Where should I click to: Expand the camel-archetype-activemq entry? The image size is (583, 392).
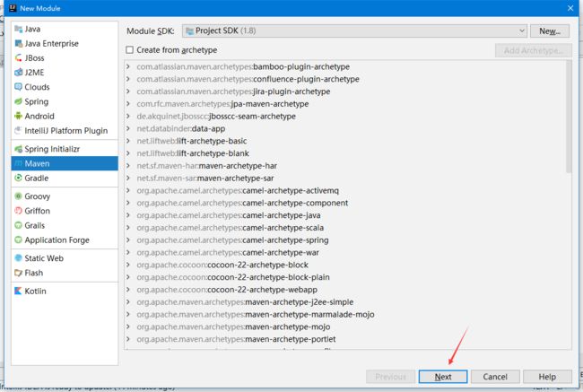pos(128,190)
